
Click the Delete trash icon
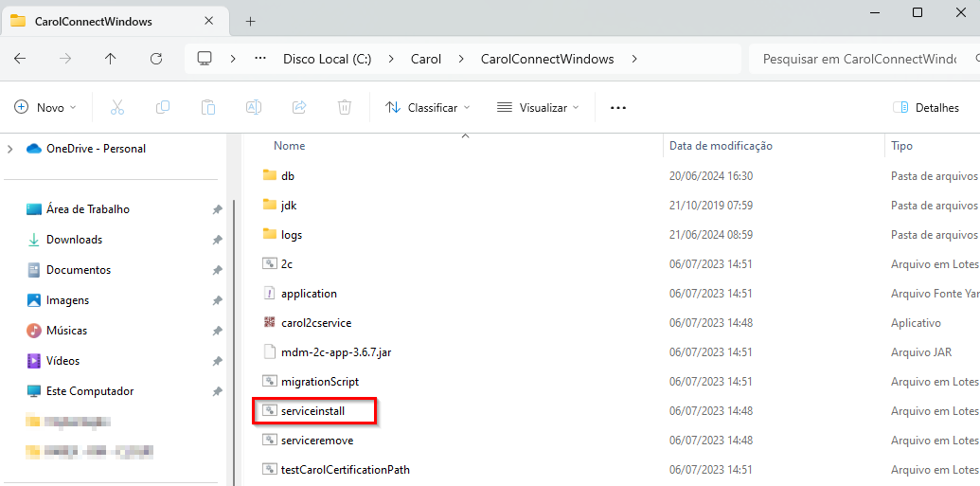point(345,108)
